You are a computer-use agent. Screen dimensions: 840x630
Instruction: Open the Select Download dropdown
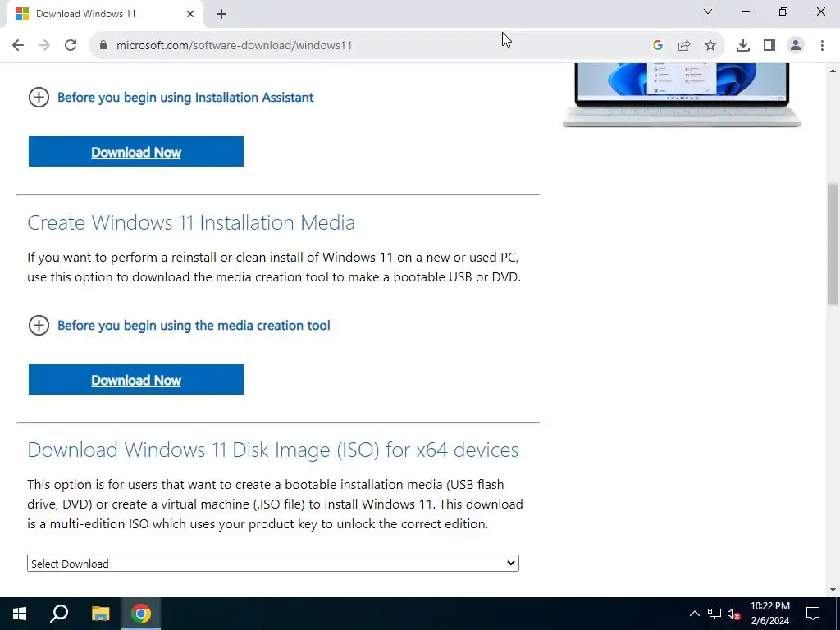point(272,563)
